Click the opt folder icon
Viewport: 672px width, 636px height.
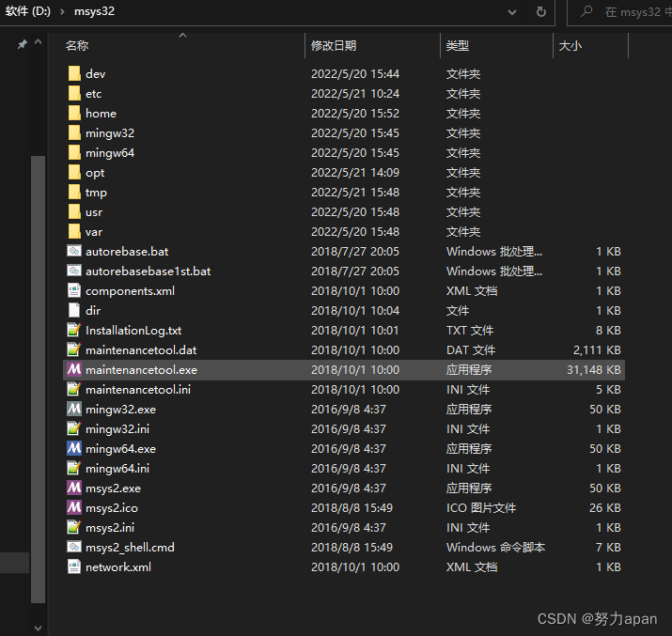pyautogui.click(x=74, y=172)
